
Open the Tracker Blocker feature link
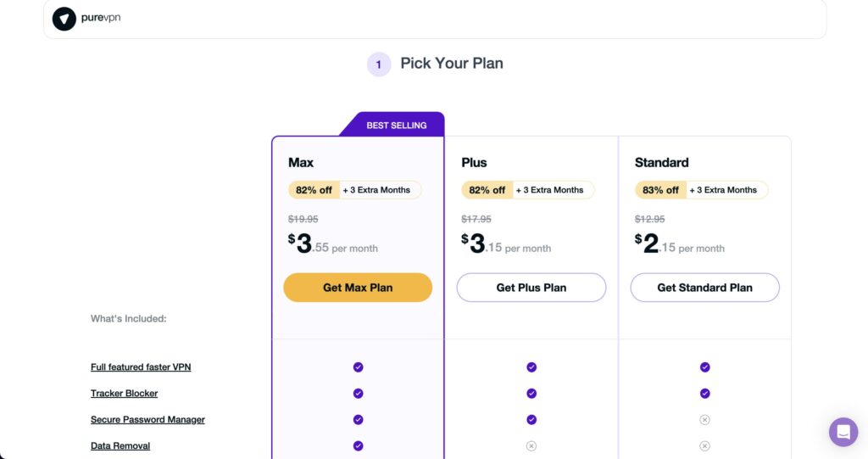click(124, 393)
